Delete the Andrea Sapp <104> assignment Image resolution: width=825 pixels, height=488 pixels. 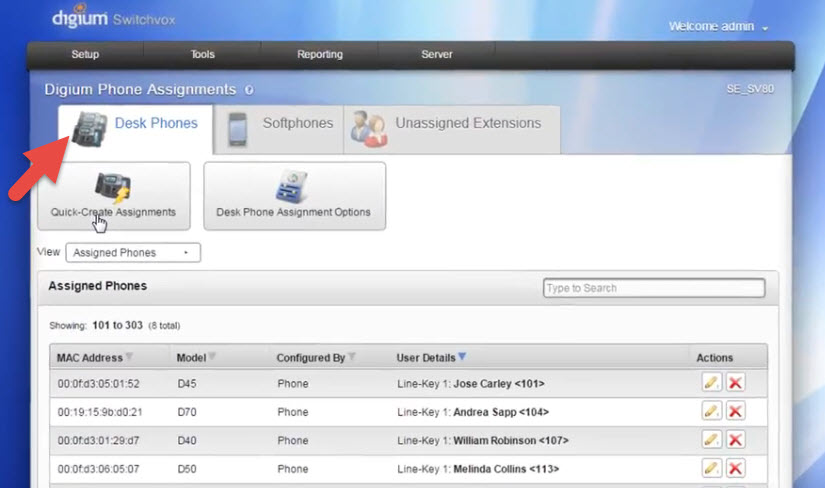click(736, 411)
